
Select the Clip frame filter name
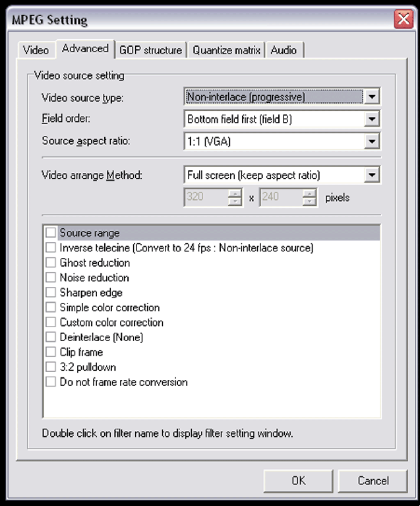tap(81, 352)
